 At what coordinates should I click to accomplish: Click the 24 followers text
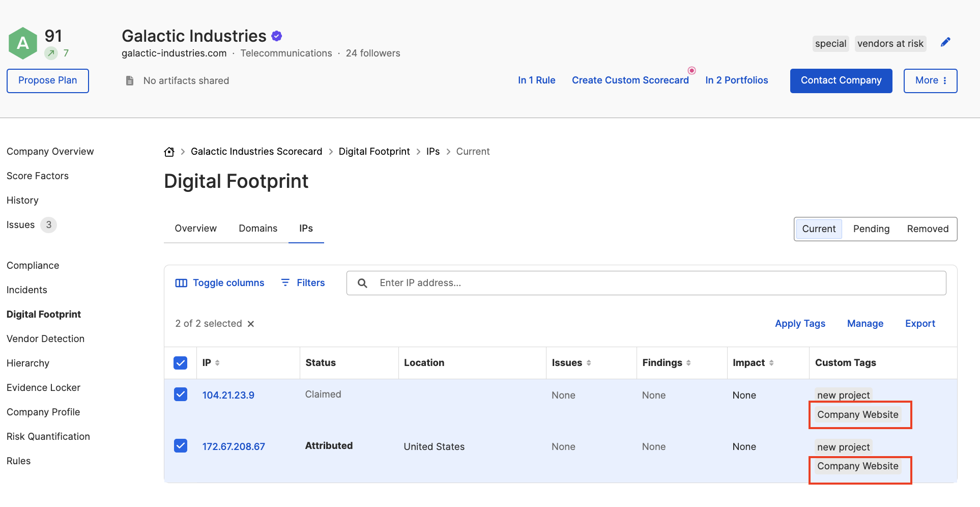(x=373, y=53)
